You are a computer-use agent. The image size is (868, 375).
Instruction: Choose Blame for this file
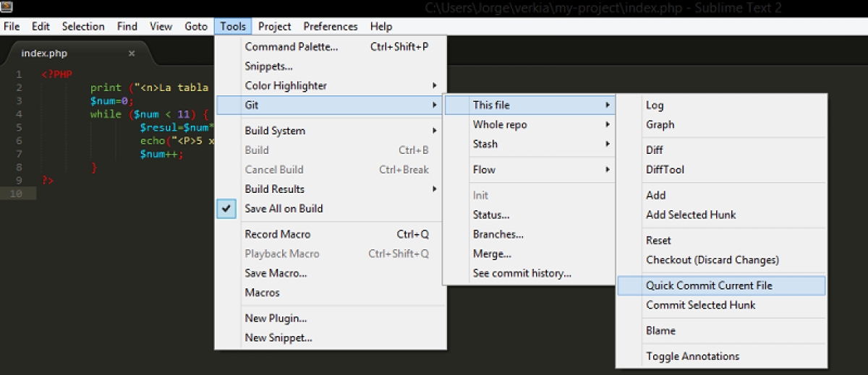[x=721, y=331]
